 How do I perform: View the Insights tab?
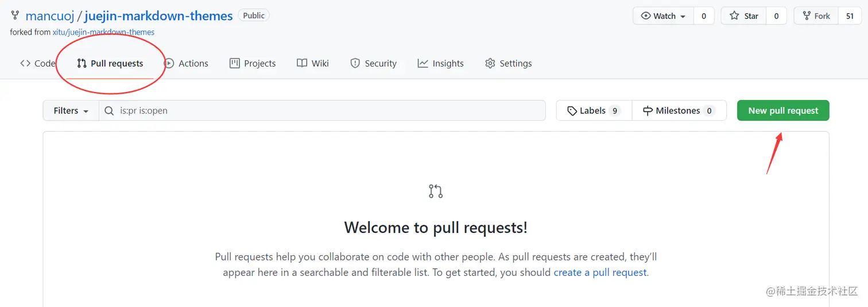[441, 63]
